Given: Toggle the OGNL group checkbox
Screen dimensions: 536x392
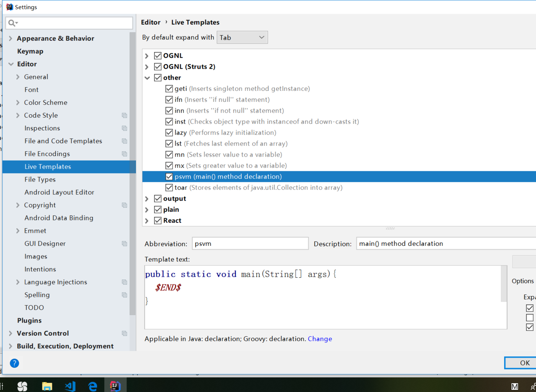Looking at the screenshot, I should pos(158,56).
